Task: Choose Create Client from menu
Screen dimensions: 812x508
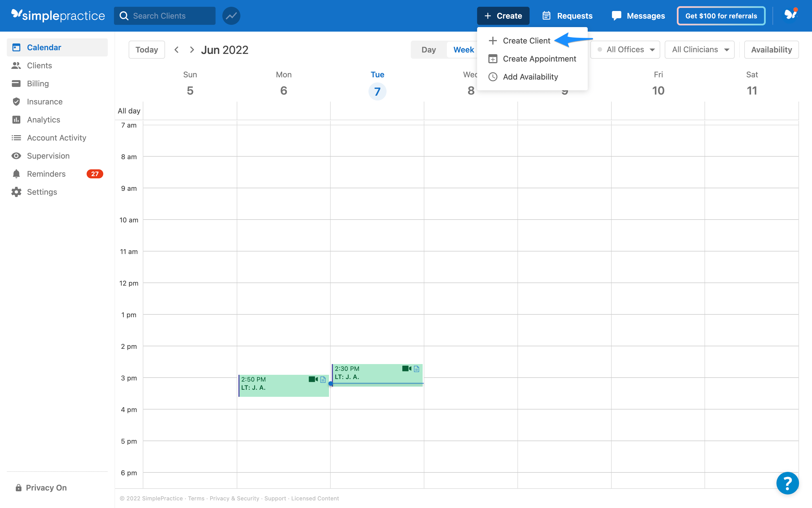Action: [526, 41]
